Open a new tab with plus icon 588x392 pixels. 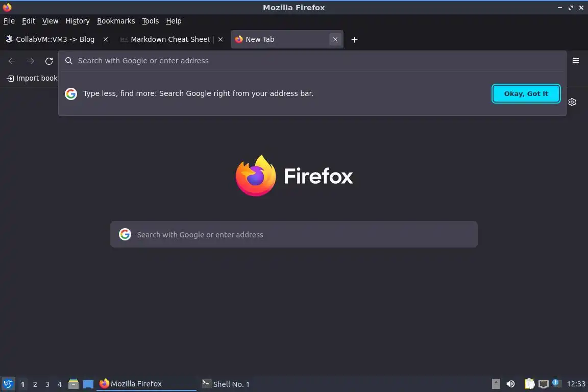click(354, 39)
